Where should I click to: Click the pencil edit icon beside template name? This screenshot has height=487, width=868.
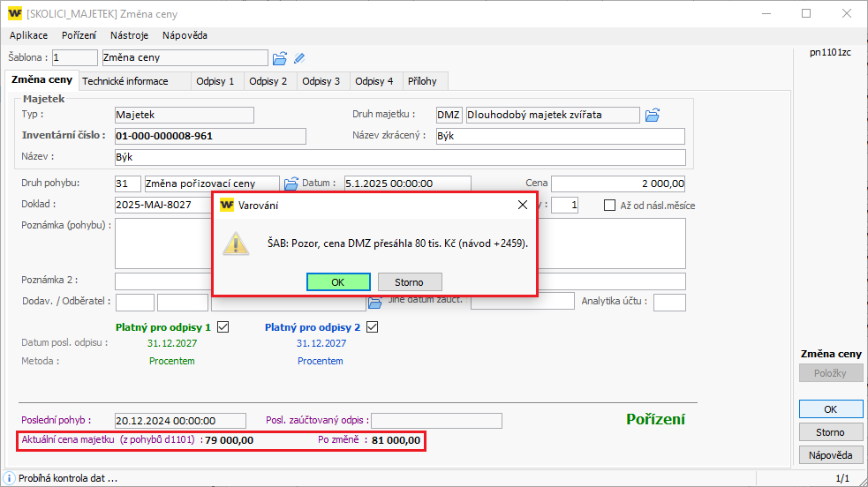click(299, 58)
